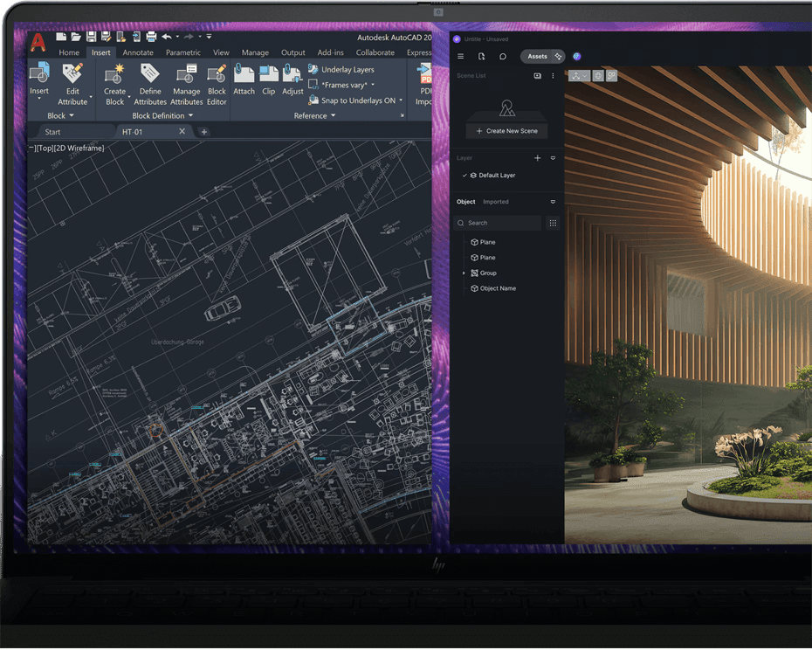The height and width of the screenshot is (650, 812).
Task: Select the Group item in object list
Action: coord(483,273)
